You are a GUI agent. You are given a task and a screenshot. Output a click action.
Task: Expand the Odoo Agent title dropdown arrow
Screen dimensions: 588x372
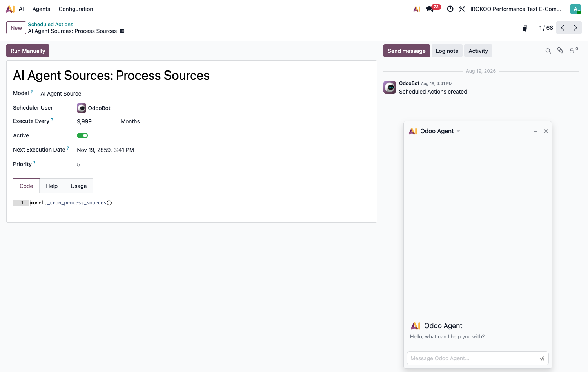[x=458, y=131]
